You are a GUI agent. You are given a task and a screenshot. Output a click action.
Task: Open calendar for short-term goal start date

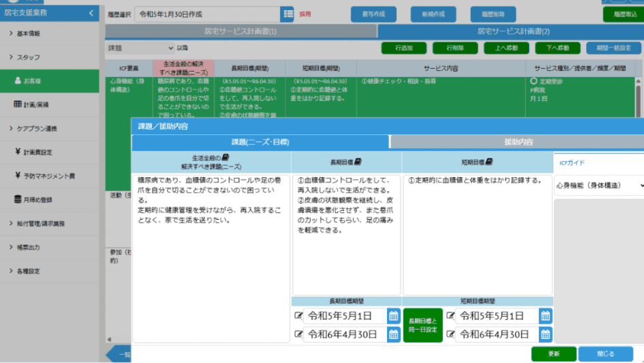545,316
